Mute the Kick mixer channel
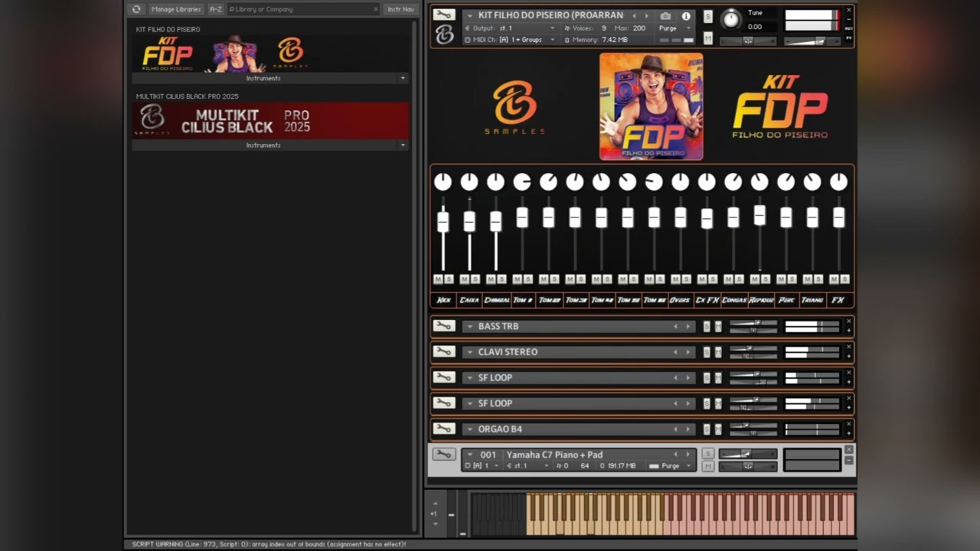980x551 pixels. (x=438, y=279)
